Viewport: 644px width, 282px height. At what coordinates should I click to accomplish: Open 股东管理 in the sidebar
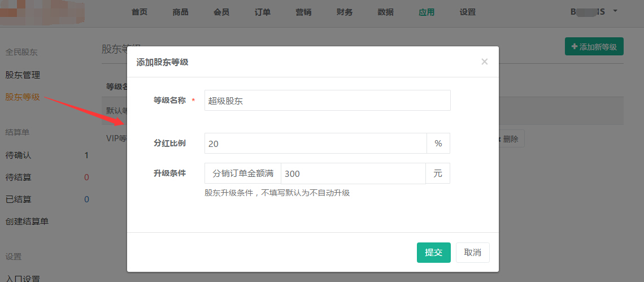23,75
